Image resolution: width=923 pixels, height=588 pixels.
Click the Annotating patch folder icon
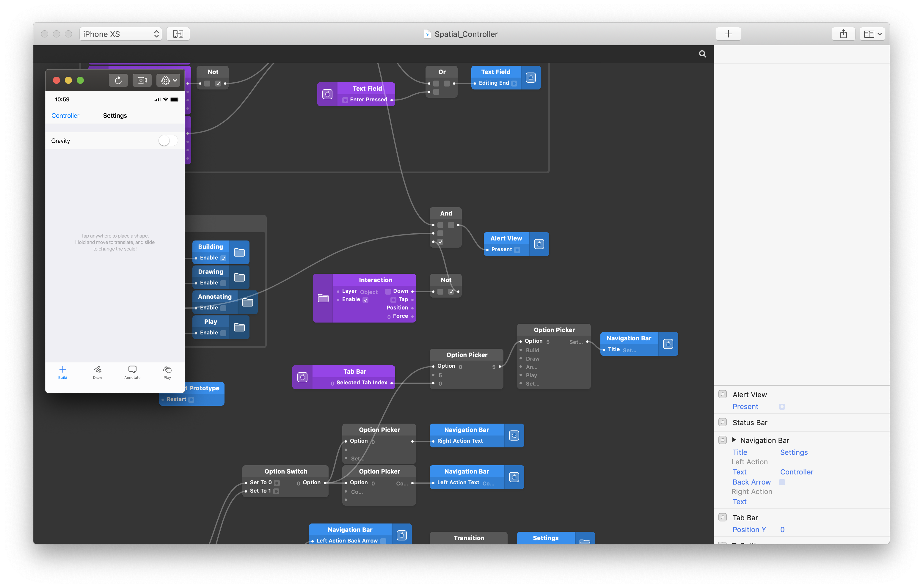(248, 302)
